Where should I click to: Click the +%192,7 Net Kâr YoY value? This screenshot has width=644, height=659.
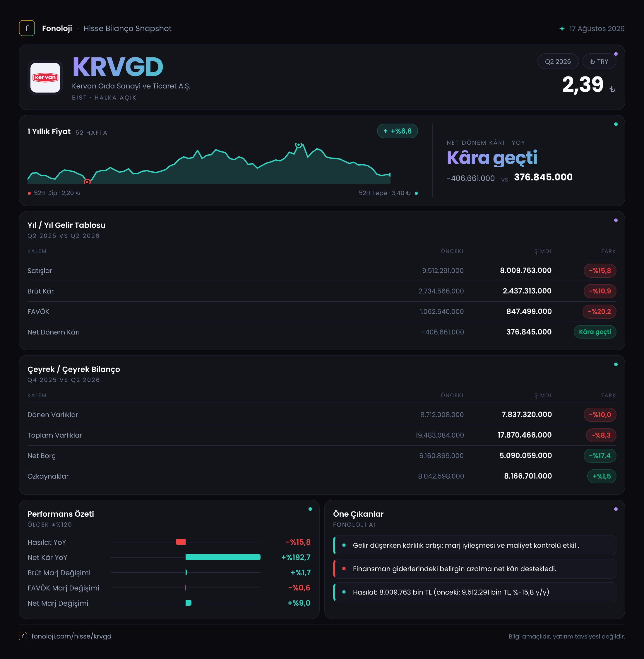coord(296,557)
